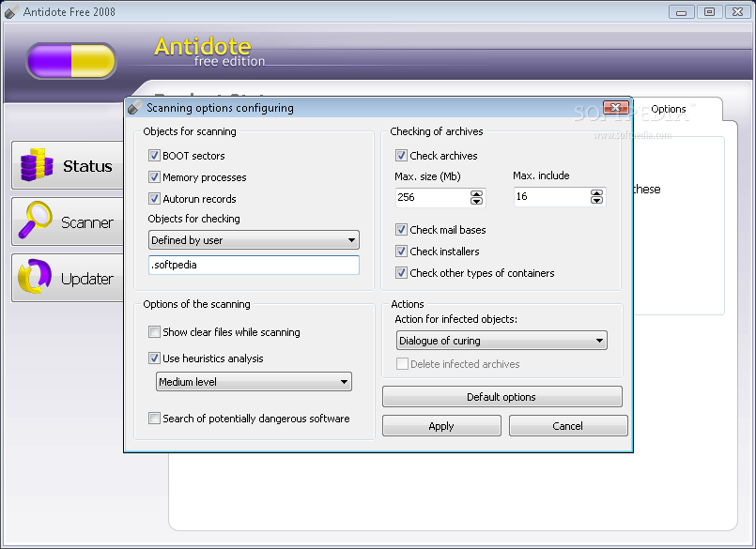Viewport: 756px width, 549px height.
Task: Click the Apply button
Action: (x=441, y=426)
